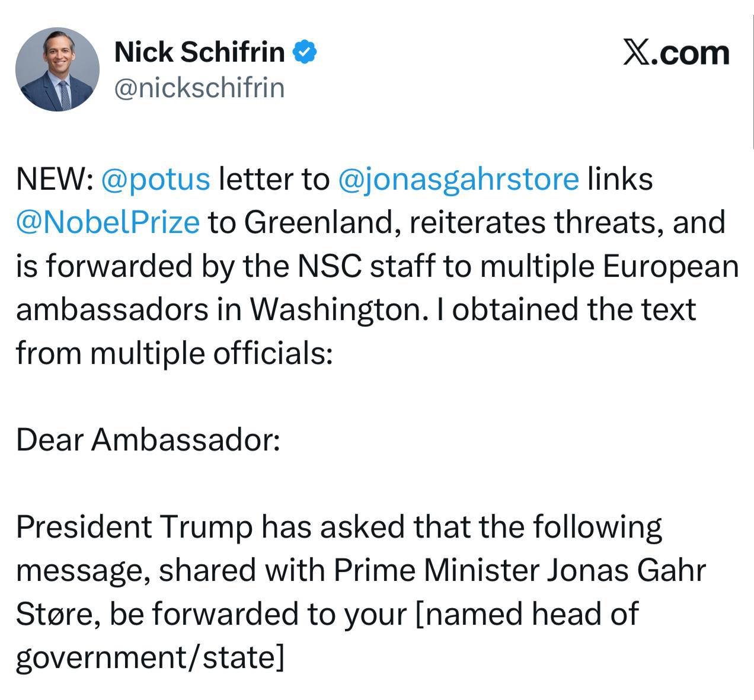This screenshot has height=700, width=754.
Task: Click the word 'European' in the tweet
Action: coord(671,266)
